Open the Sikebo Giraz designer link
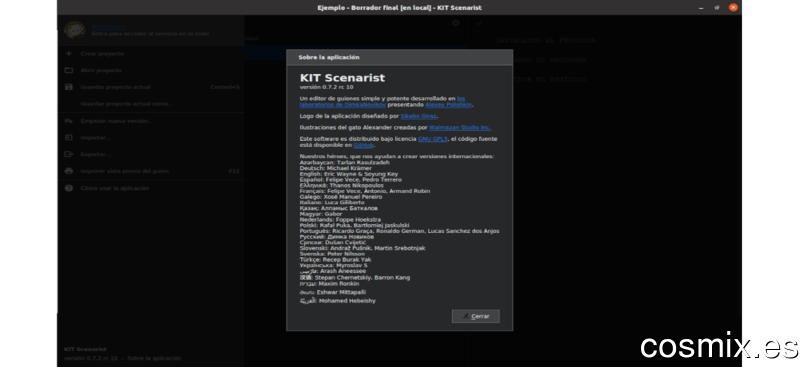The image size is (800, 367). pos(418,116)
